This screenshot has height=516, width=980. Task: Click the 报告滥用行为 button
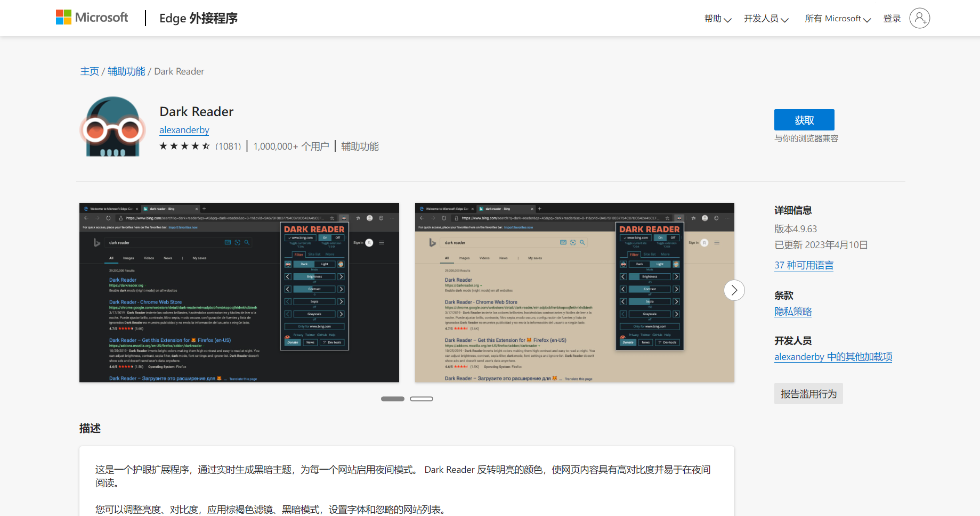pos(808,393)
